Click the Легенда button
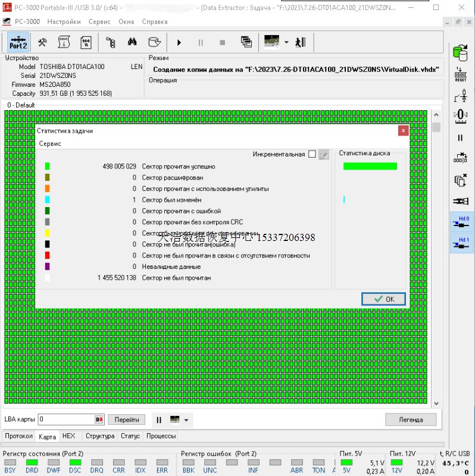This screenshot has width=475, height=476. click(410, 419)
